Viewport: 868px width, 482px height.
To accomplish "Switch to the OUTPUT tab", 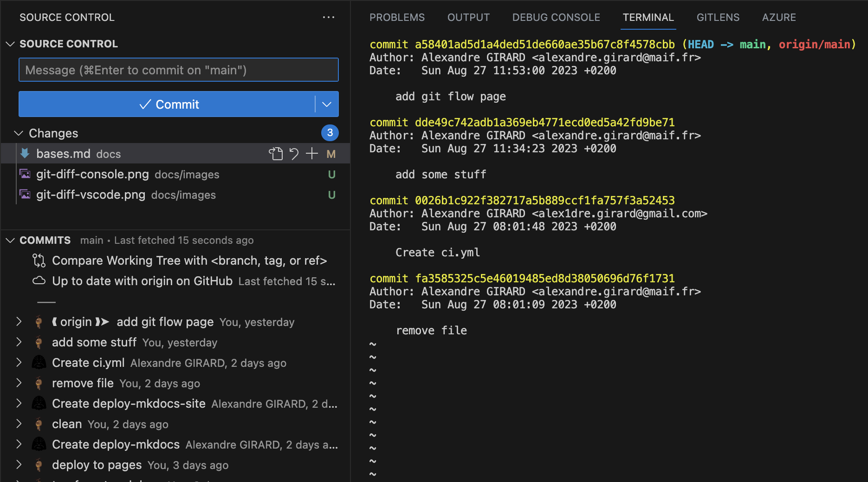I will (x=468, y=18).
